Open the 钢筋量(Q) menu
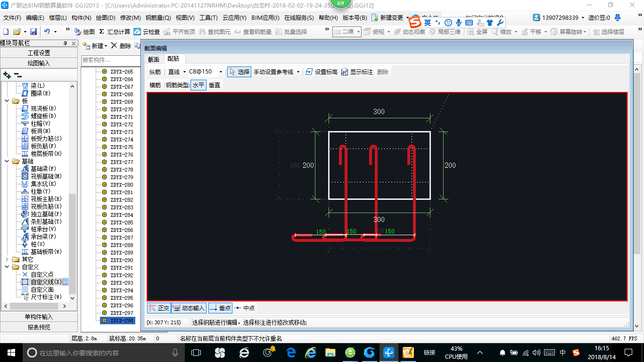The width and height of the screenshot is (644, 362). [158, 17]
